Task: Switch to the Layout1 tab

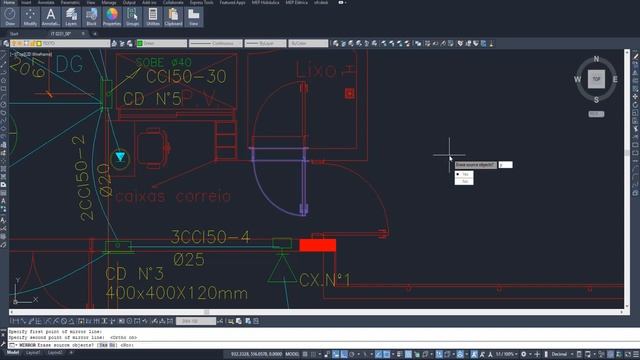Action: pos(33,353)
